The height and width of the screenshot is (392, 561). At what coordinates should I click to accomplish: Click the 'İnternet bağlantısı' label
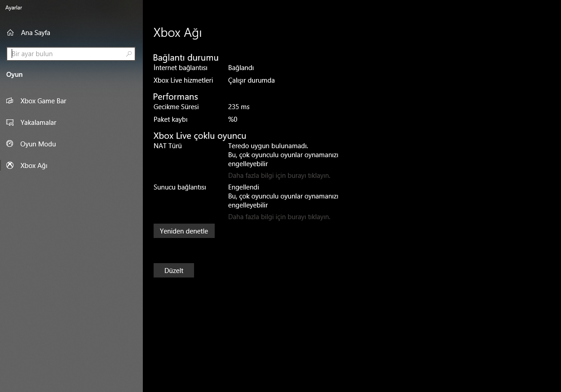pyautogui.click(x=181, y=68)
